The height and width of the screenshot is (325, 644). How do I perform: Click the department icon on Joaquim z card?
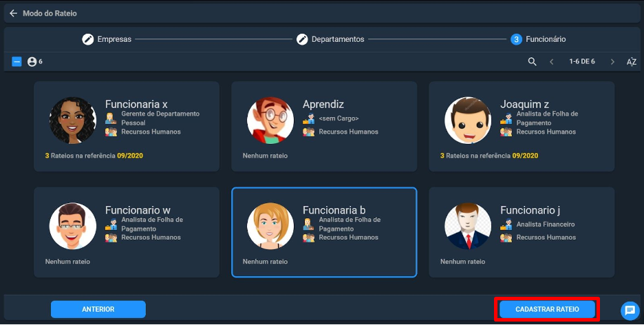pyautogui.click(x=506, y=132)
